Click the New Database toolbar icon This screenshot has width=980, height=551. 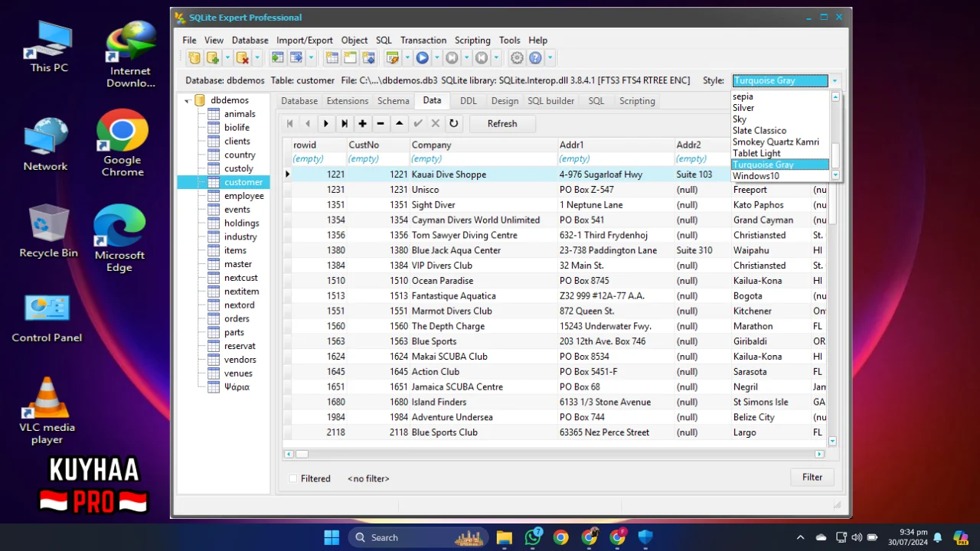pyautogui.click(x=194, y=58)
